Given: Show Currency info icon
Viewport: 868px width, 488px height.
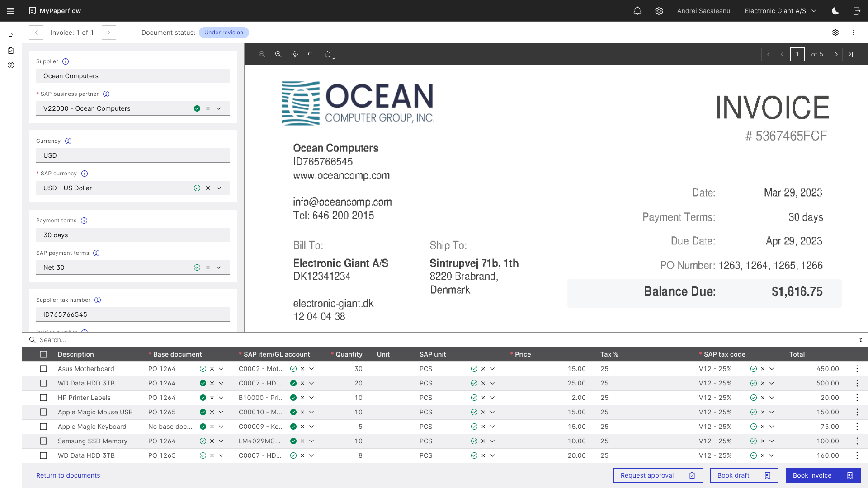Looking at the screenshot, I should [x=68, y=141].
